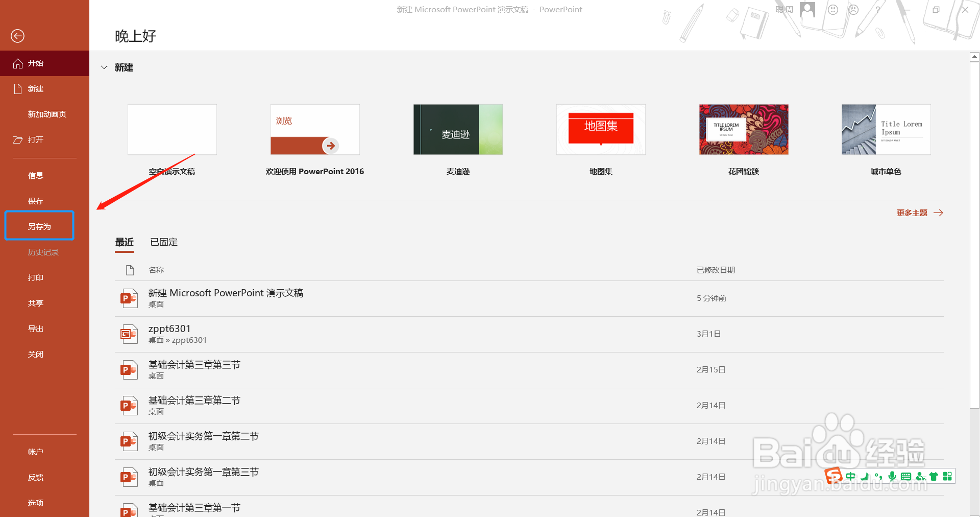This screenshot has width=980, height=517.
Task: Click the scrollbar up arrow
Action: pyautogui.click(x=975, y=57)
